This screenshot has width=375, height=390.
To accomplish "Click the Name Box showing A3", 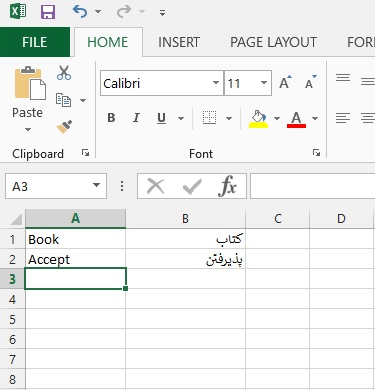I will point(48,186).
